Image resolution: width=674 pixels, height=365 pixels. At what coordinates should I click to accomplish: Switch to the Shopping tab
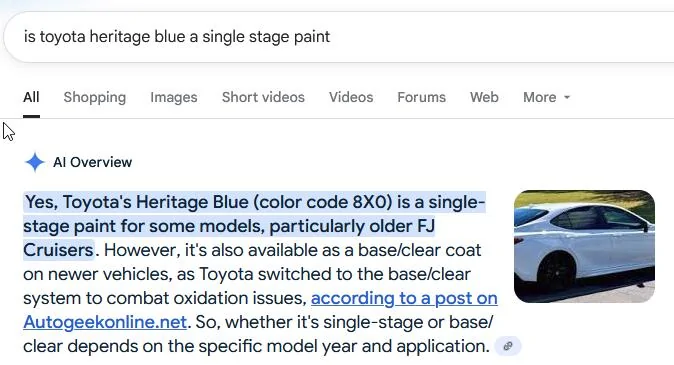coord(95,97)
